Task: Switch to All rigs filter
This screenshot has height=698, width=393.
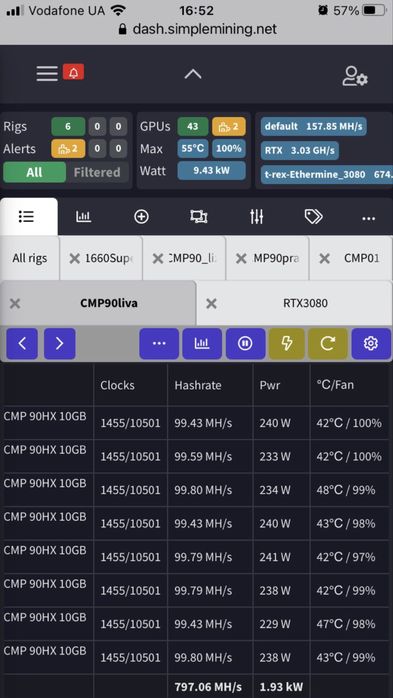Action: pyautogui.click(x=34, y=172)
